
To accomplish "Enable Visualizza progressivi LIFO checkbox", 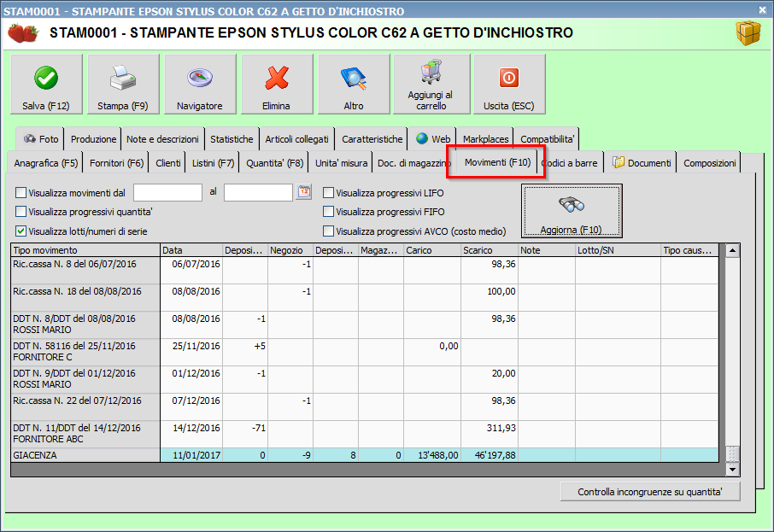I will coord(328,192).
